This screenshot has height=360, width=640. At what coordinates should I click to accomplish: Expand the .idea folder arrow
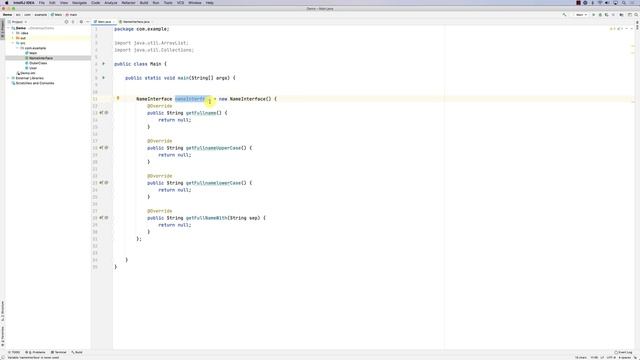click(13, 33)
